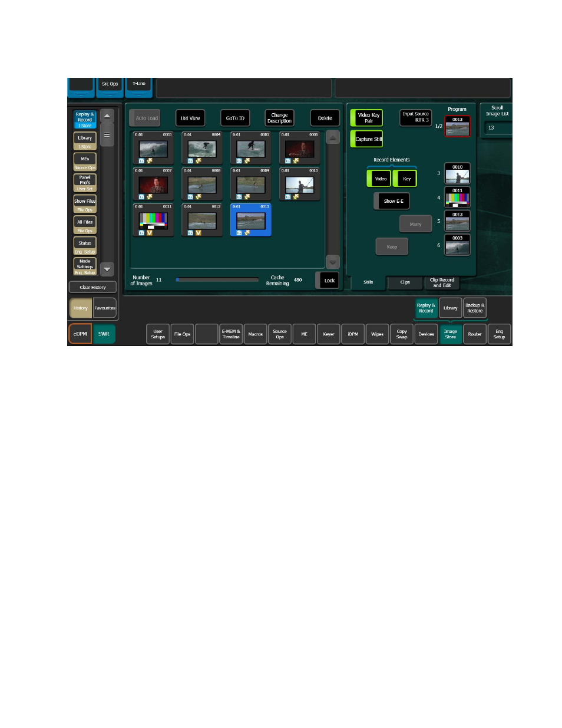Toggle the Lock button
This screenshot has width=562, height=728.
[328, 281]
